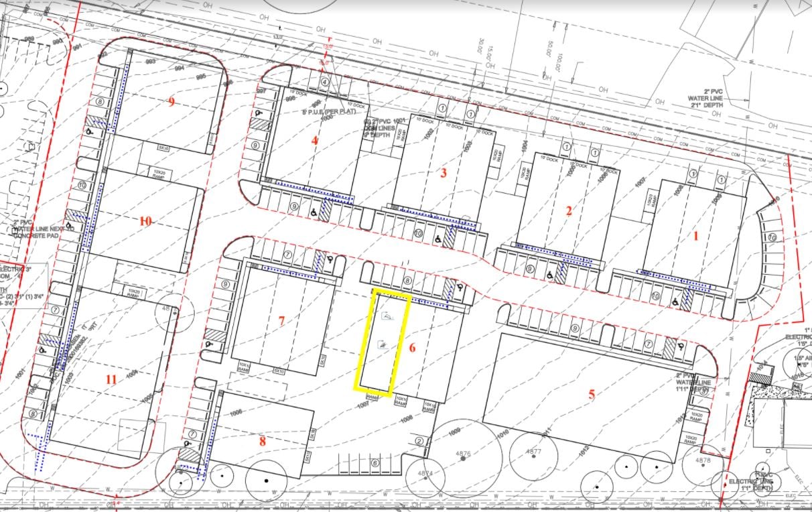Click the lower small icon inside the yellow highlighted unit
812x512 pixels.
click(382, 344)
